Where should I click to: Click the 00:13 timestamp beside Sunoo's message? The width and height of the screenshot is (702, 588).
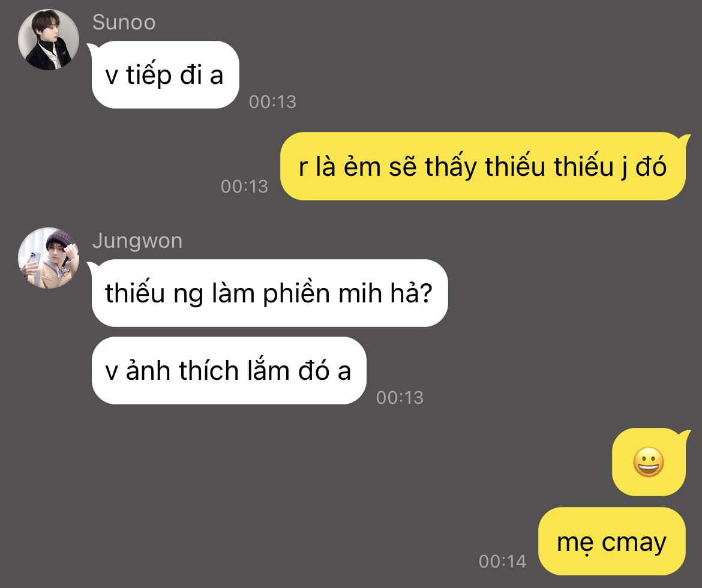(x=272, y=102)
